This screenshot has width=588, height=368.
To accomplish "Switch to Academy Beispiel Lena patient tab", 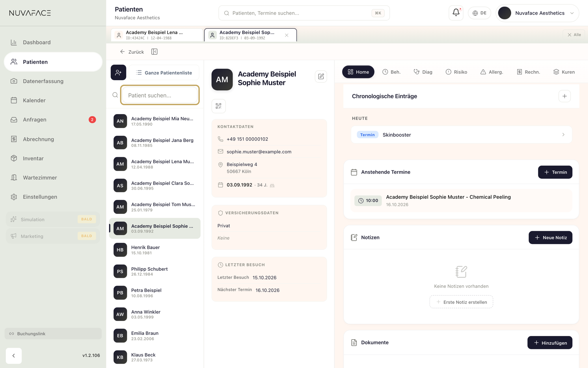I will 157,35.
